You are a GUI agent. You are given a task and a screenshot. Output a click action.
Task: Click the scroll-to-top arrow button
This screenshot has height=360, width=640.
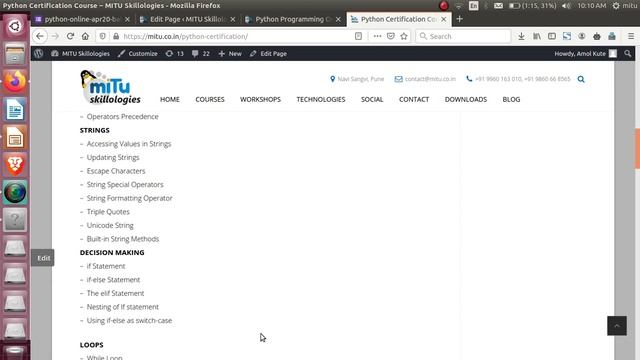coord(617,326)
